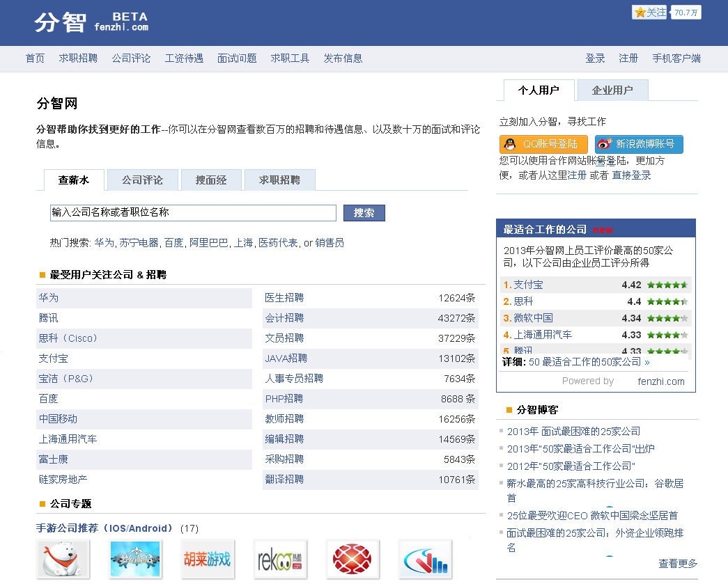The height and width of the screenshot is (584, 728).
Task: Open the 搜面经 tab
Action: coord(210,180)
